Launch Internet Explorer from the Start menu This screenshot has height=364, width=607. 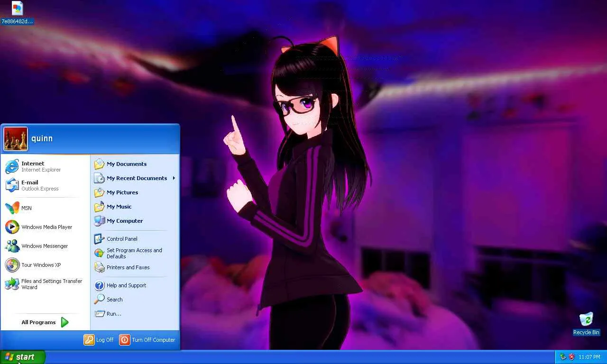click(45, 166)
